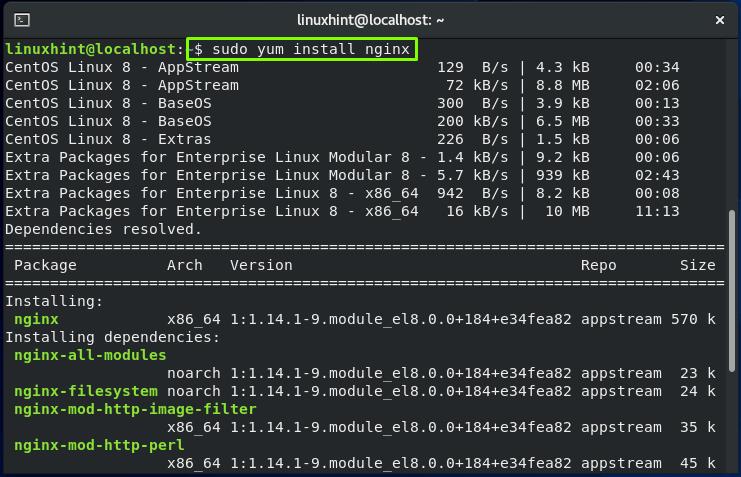The height and width of the screenshot is (477, 741).
Task: Click the '24 k' size value
Action: pos(698,391)
